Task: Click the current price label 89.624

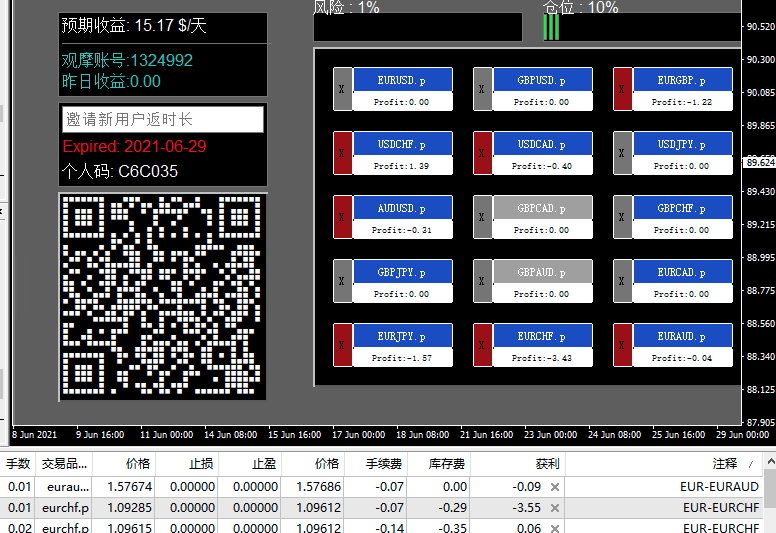Action: 759,162
